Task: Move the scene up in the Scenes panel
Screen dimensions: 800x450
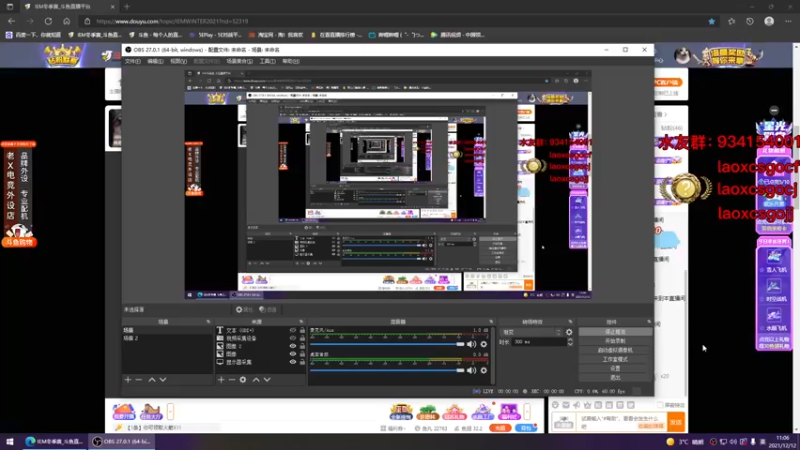Action: tap(152, 380)
